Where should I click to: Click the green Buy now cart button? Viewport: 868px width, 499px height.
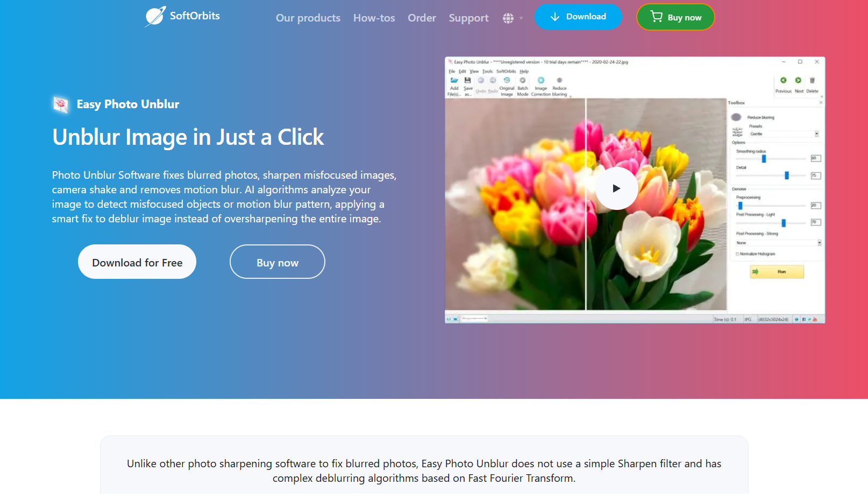[x=675, y=17]
